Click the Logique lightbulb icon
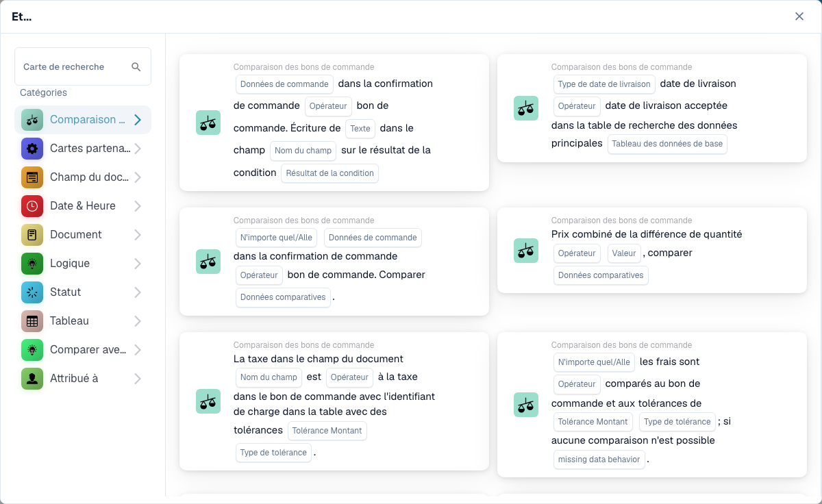The width and height of the screenshot is (822, 504). click(x=32, y=264)
